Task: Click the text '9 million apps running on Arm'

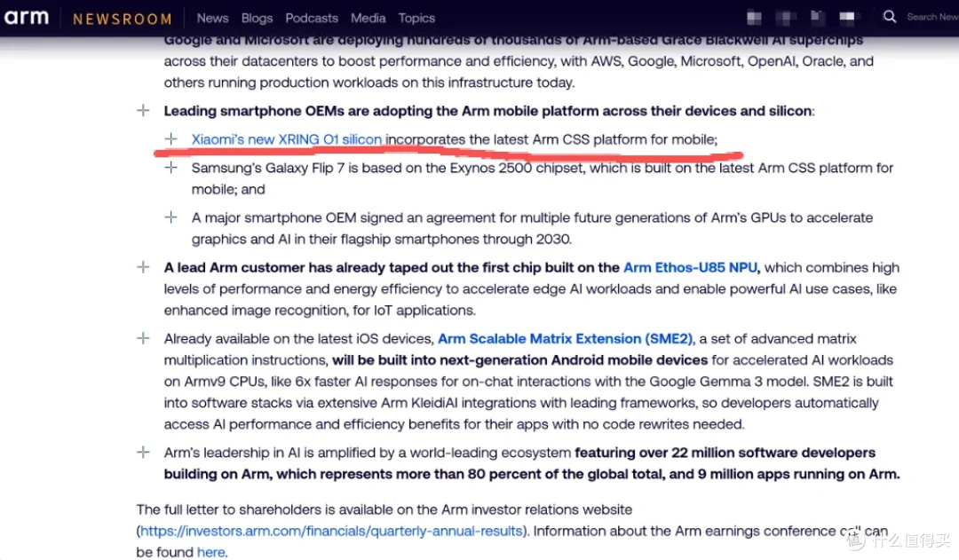Action: coord(798,475)
